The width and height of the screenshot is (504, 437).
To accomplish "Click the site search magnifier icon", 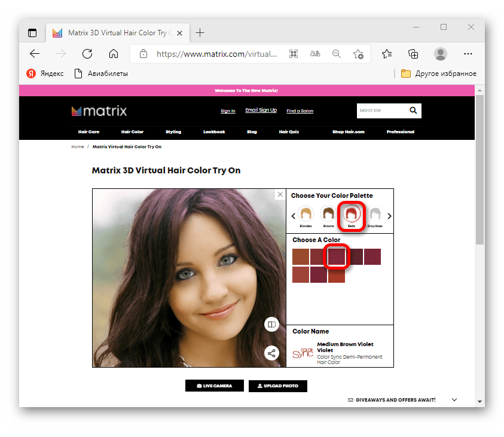I will point(413,111).
